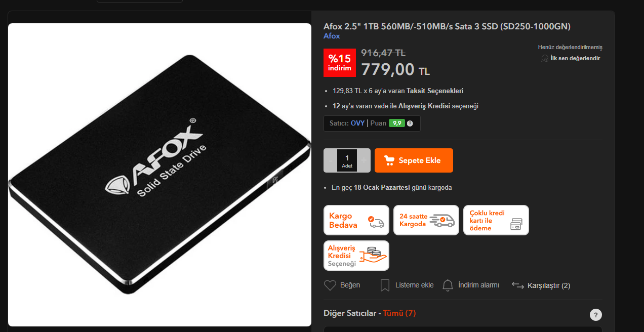
Task: Click the quantity field showing 1 Adet
Action: 347,160
